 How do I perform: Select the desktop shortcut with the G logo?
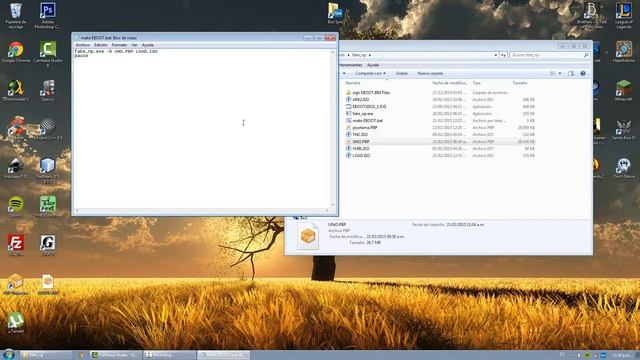(47, 245)
